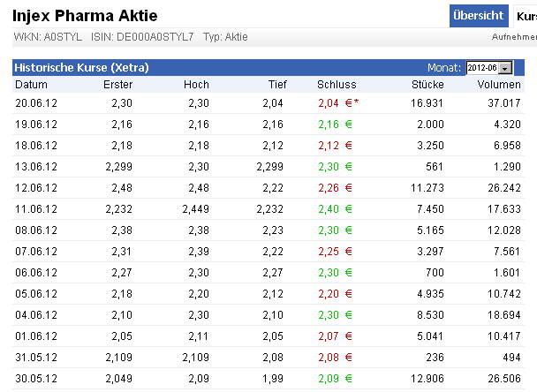
Task: Select the 13.06.12 date row
Action: click(34, 166)
